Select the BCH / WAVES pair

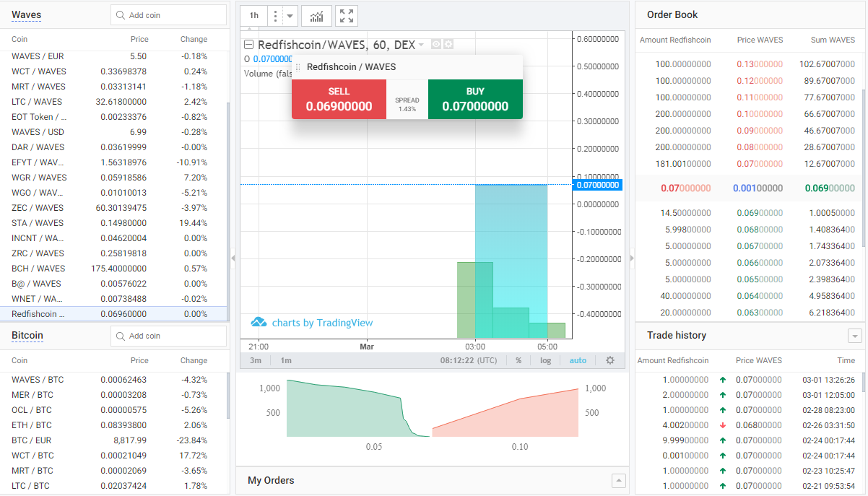(x=113, y=269)
